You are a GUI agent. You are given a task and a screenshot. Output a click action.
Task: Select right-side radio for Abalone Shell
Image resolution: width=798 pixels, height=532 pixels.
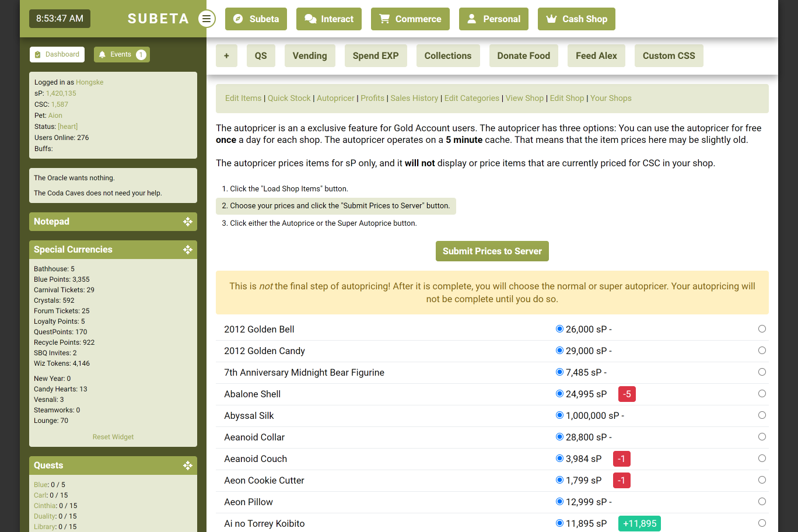762,394
